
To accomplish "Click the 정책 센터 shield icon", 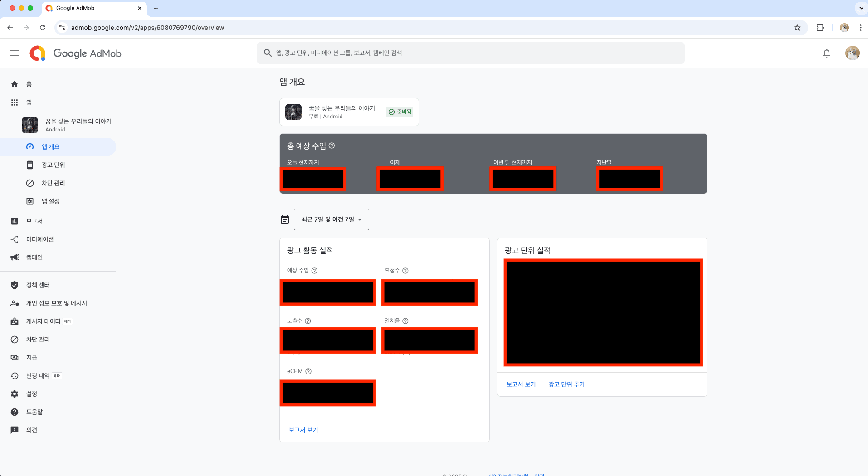I will (15, 285).
